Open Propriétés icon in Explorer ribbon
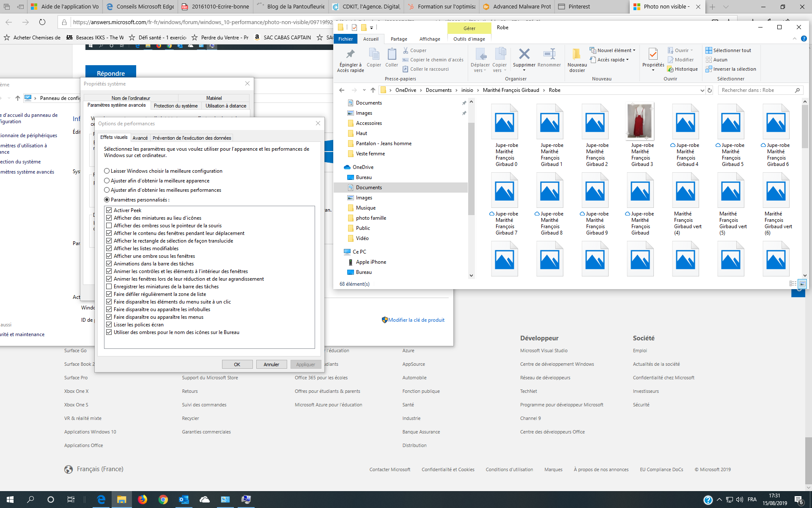This screenshot has height=508, width=812. 653,54
